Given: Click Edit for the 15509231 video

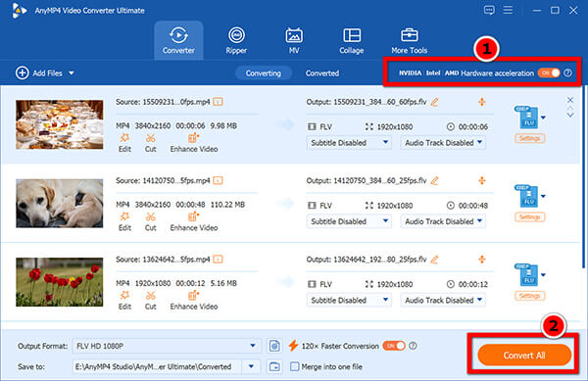Looking at the screenshot, I should 124,143.
